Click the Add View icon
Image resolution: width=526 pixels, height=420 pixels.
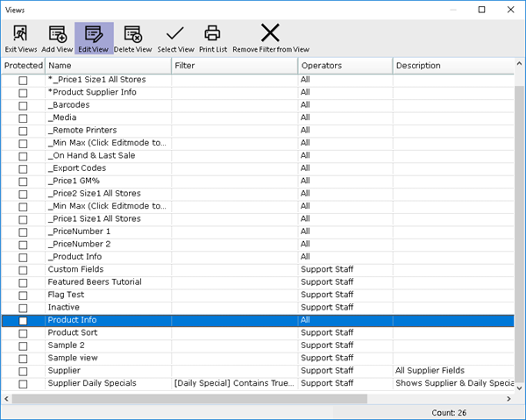coord(57,34)
